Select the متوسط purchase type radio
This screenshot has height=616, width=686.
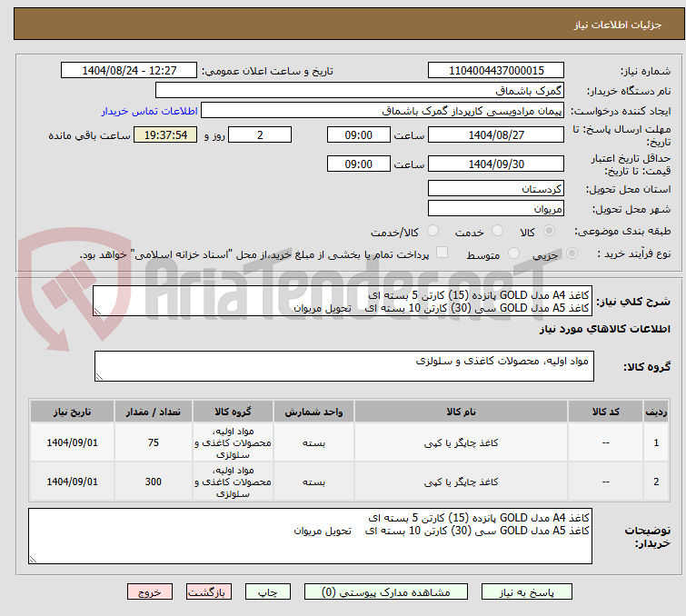click(x=513, y=253)
